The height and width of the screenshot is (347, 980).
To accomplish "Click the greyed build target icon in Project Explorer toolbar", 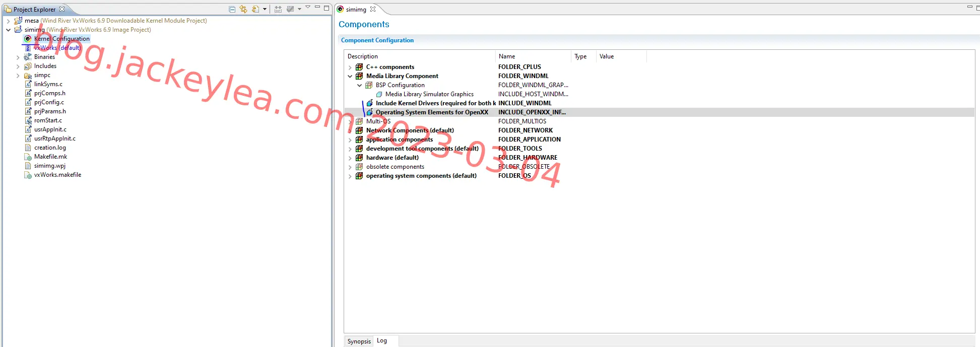I will pos(278,9).
